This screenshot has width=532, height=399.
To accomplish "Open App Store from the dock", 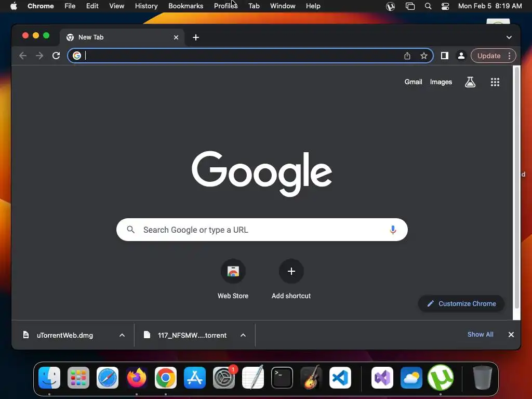I will pos(195,378).
